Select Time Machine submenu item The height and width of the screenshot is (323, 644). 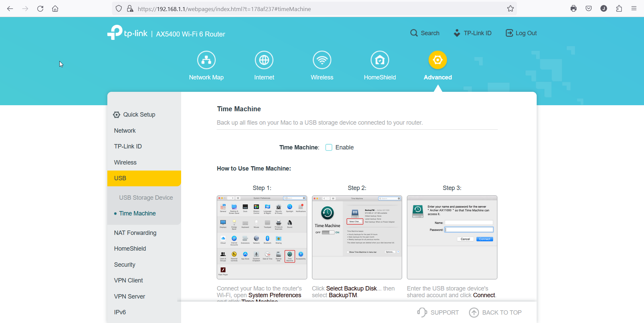137,213
